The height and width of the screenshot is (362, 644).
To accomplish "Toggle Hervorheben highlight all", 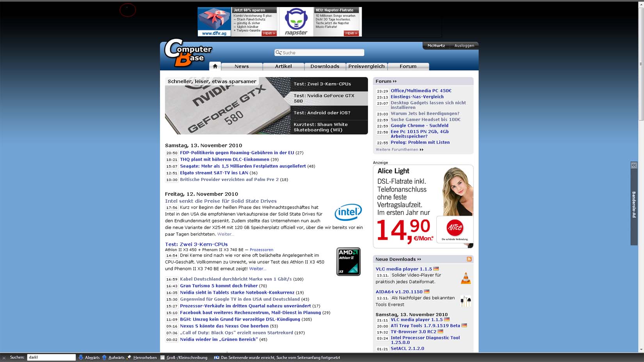I will click(142, 357).
